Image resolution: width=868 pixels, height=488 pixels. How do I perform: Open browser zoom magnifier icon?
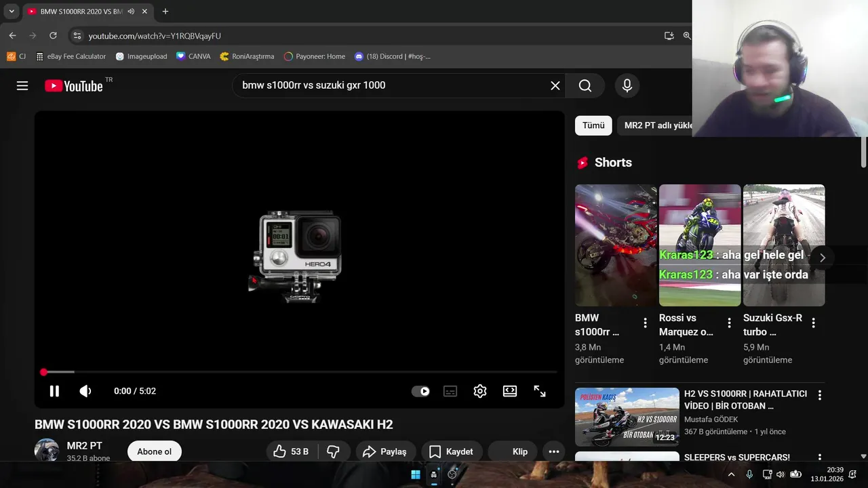point(687,36)
